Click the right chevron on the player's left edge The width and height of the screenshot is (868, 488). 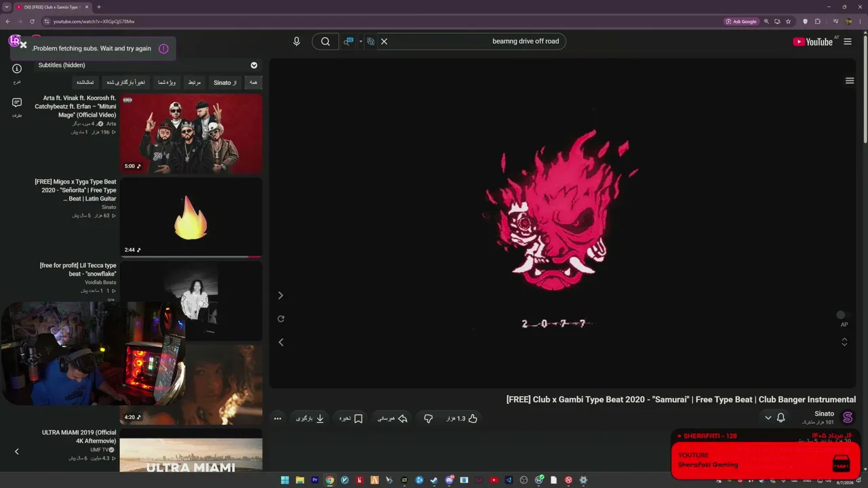pos(281,296)
